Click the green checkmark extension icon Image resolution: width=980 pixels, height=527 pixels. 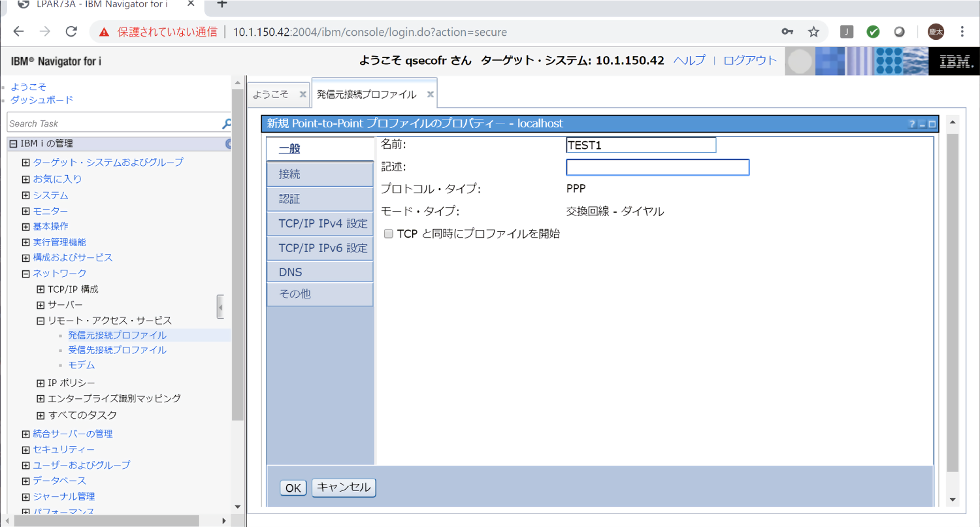tap(873, 31)
